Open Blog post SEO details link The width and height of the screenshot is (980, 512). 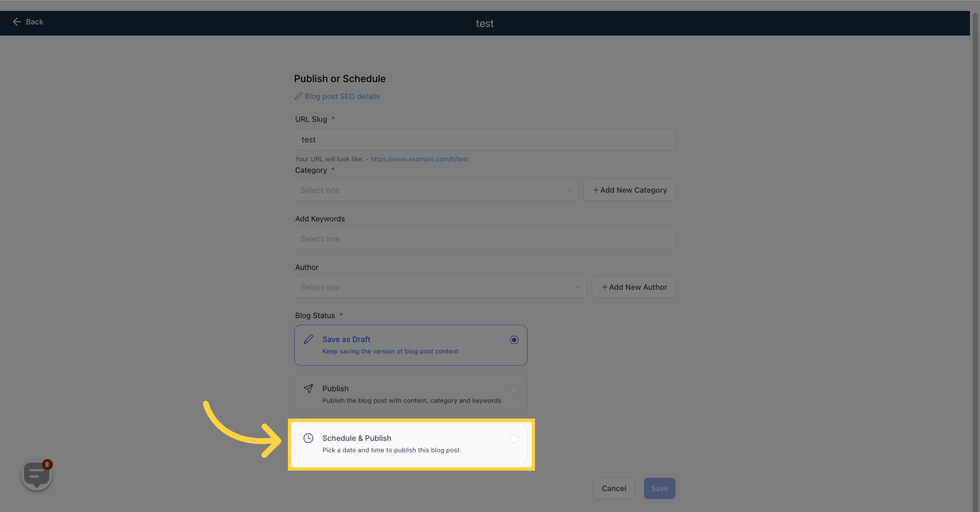(x=337, y=96)
